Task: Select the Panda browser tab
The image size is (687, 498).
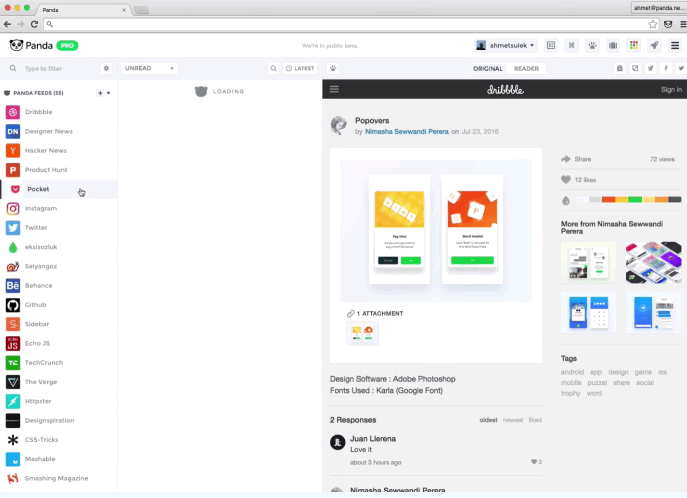Action: (81, 10)
